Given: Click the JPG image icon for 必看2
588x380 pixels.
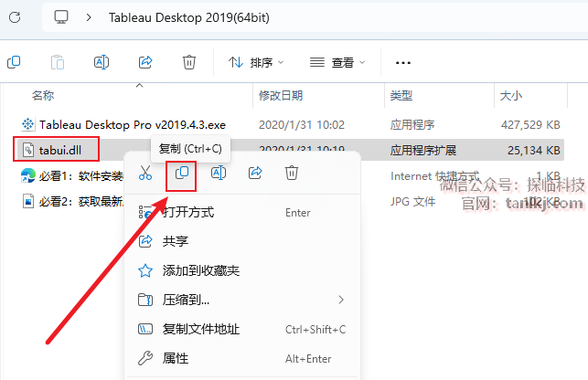Looking at the screenshot, I should tap(27, 201).
